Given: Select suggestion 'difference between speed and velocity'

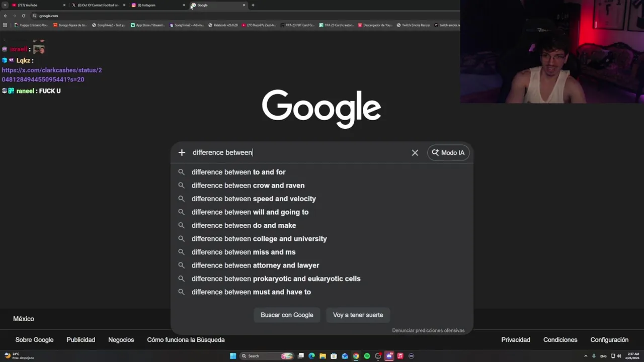Looking at the screenshot, I should point(322,199).
